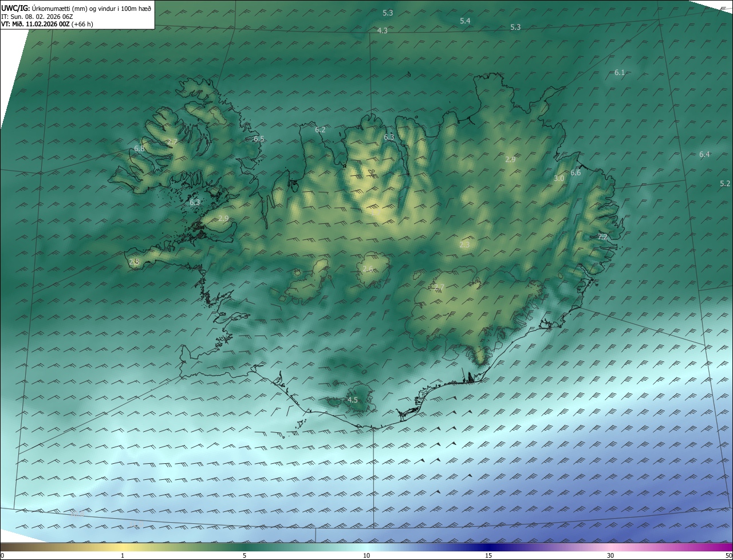Click the 4.5 value label near south coast
Viewport: 733px width, 560px height.
point(353,400)
